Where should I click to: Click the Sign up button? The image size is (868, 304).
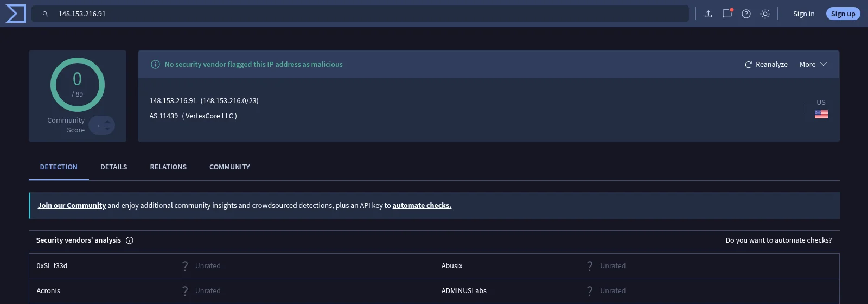point(843,14)
